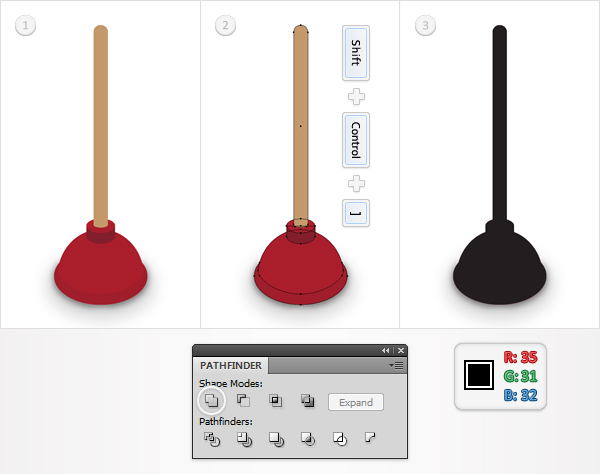Screen dimensions: 600x474
Task: Select the wooden handle in panel one
Action: click(101, 126)
